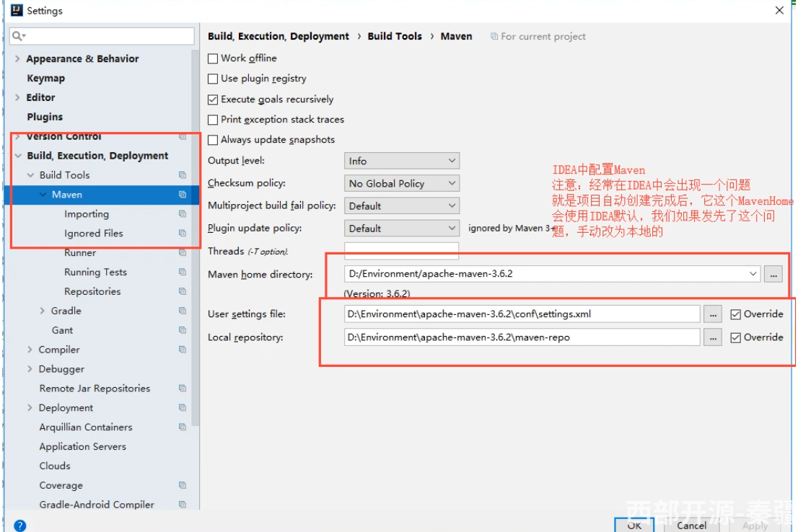This screenshot has width=798, height=532.
Task: Click the project-level icon beside Build Tools
Action: tap(183, 175)
